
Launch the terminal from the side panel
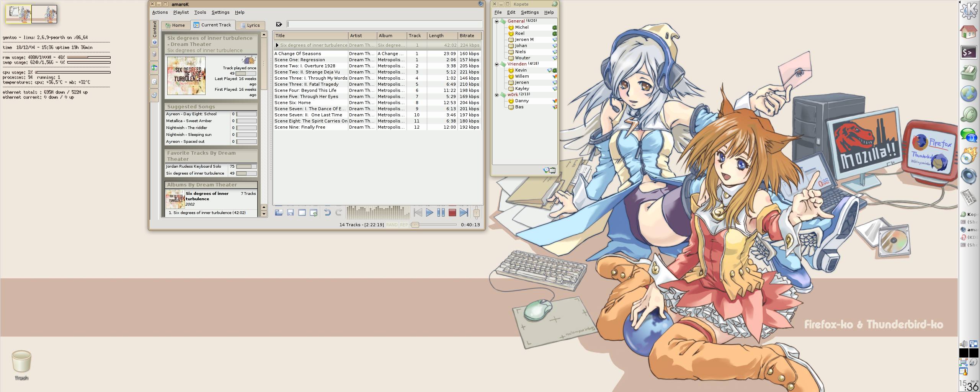coord(969,53)
